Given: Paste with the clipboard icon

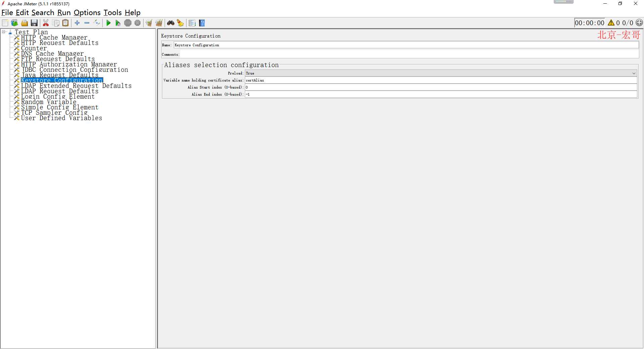Looking at the screenshot, I should pos(66,23).
